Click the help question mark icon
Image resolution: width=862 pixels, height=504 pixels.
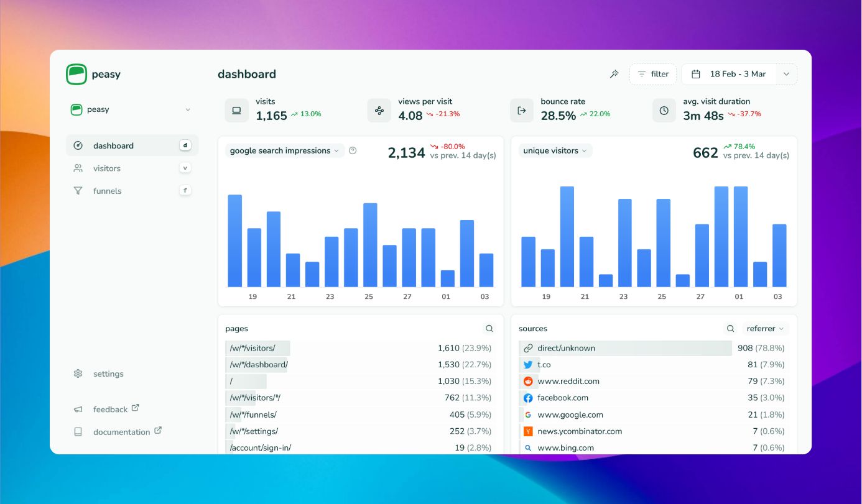click(x=353, y=150)
